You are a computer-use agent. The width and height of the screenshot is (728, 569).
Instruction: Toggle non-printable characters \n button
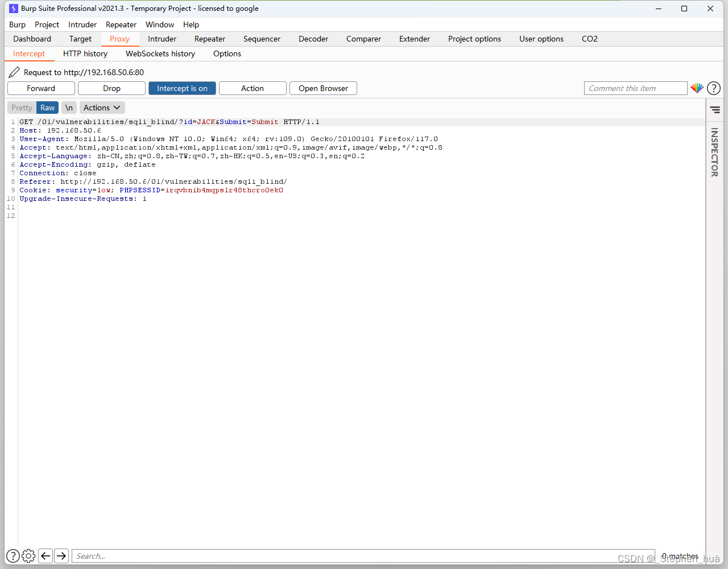click(69, 108)
